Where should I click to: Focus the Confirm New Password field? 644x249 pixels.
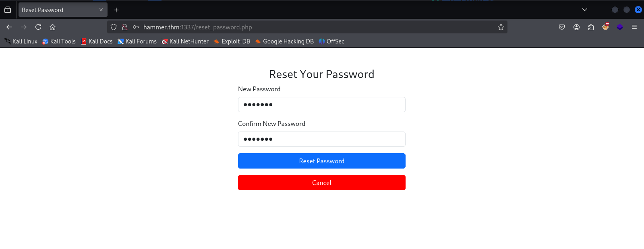coord(321,139)
